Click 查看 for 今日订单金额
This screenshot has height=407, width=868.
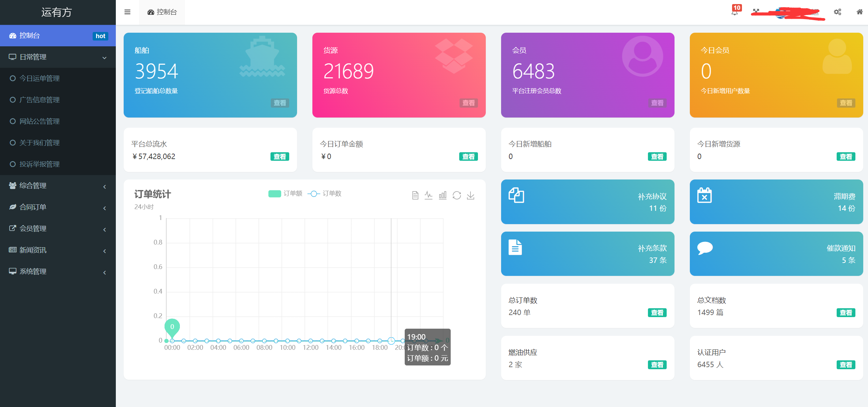[468, 157]
